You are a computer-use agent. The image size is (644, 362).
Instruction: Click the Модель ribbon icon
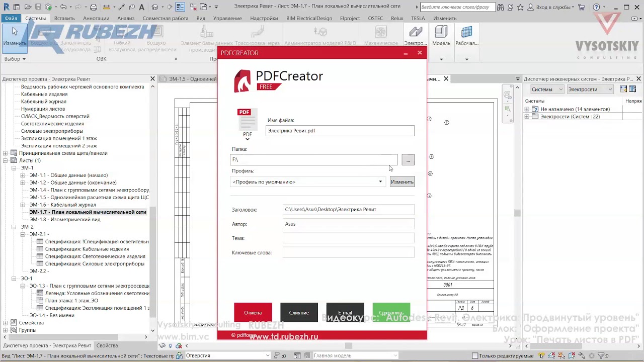point(441,35)
